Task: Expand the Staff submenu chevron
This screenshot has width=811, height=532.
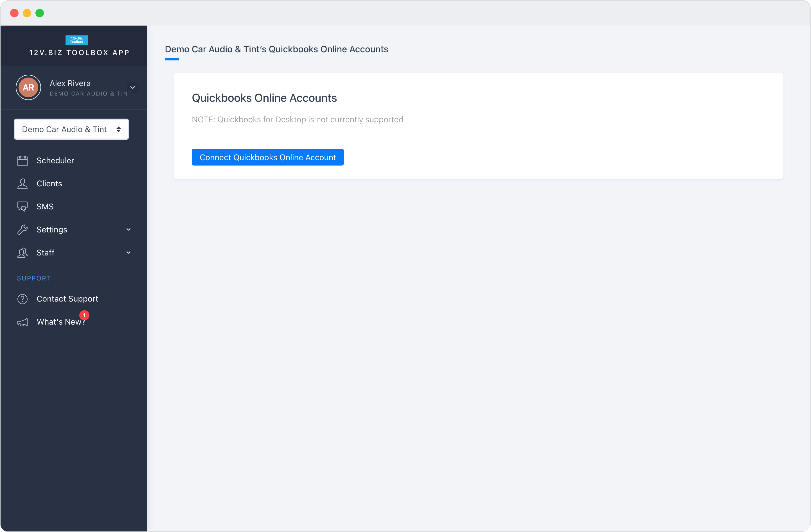Action: pos(129,253)
